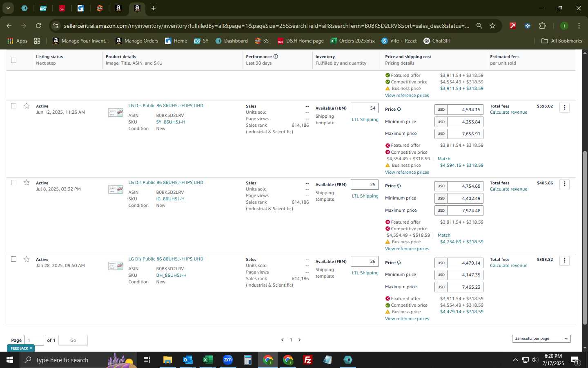This screenshot has height=368, width=588.
Task: Bookmark this page with star icon
Action: coord(492,26)
